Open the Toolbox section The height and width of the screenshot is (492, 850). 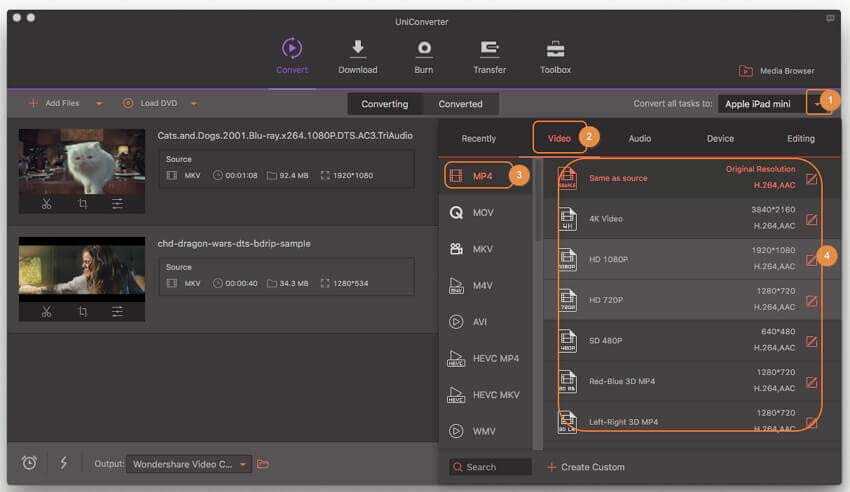point(555,55)
